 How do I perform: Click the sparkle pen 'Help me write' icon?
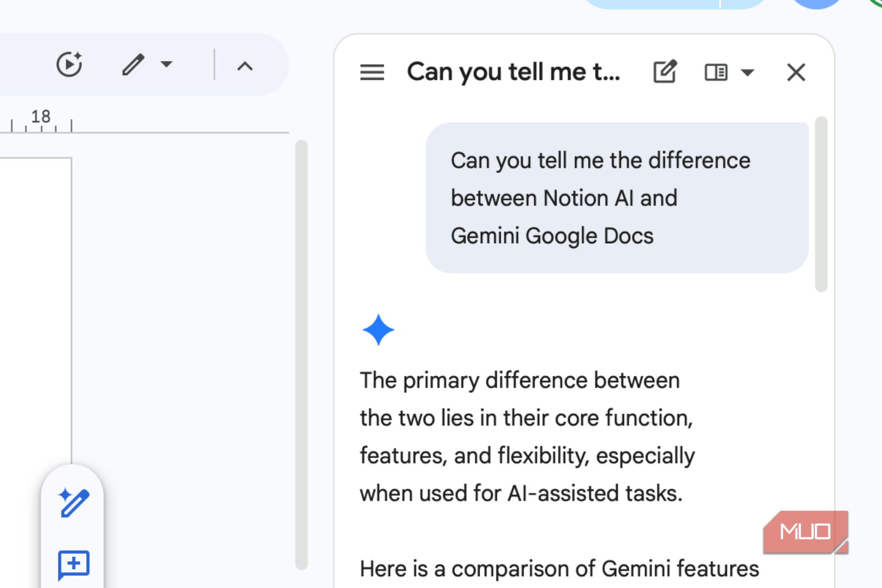tap(73, 502)
